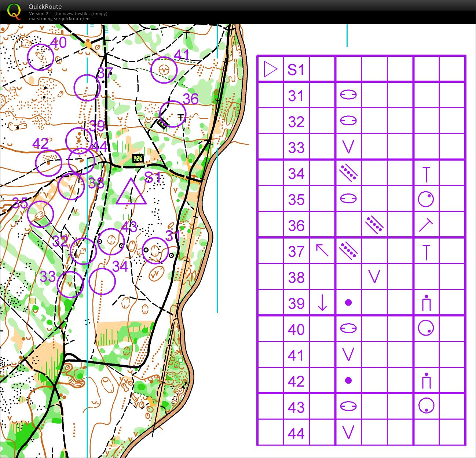Select control circle 34 on the map
This screenshot has height=458, width=476.
tap(102, 281)
